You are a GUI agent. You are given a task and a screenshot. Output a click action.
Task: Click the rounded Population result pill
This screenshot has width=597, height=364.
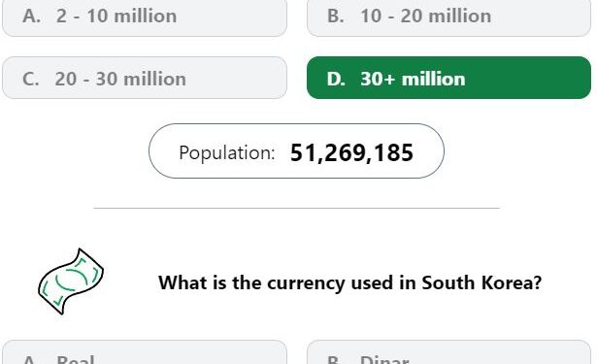point(296,151)
